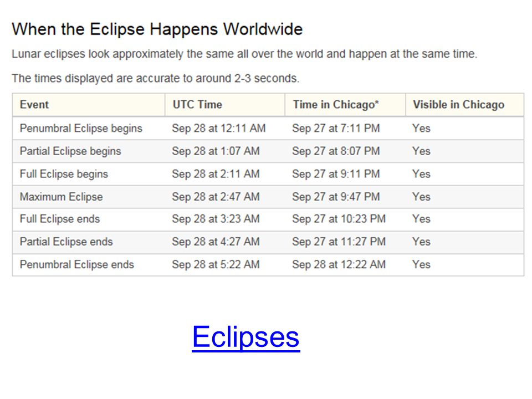Image resolution: width=532 pixels, height=399 pixels.
Task: Click the Sep 28 at 5:22 AM cell
Action: pos(216,264)
